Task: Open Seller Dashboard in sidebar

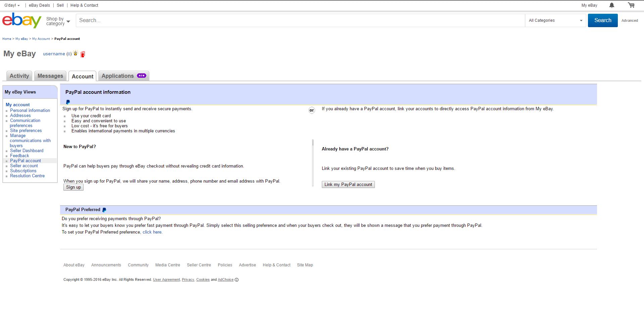Action: [x=27, y=151]
